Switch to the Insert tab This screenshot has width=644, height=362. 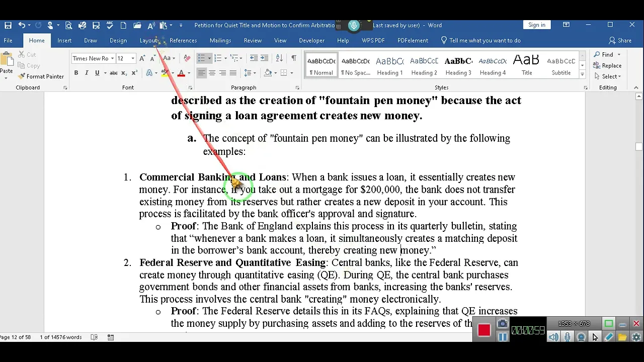[64, 40]
